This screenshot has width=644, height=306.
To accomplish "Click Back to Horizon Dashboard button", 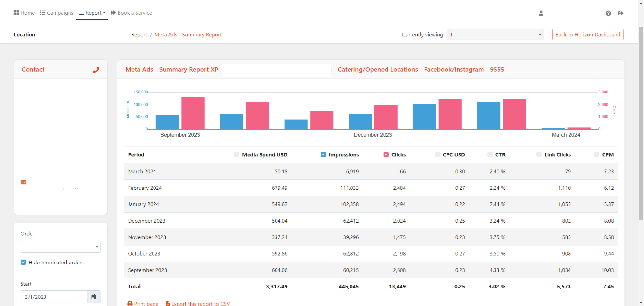I will point(588,35).
